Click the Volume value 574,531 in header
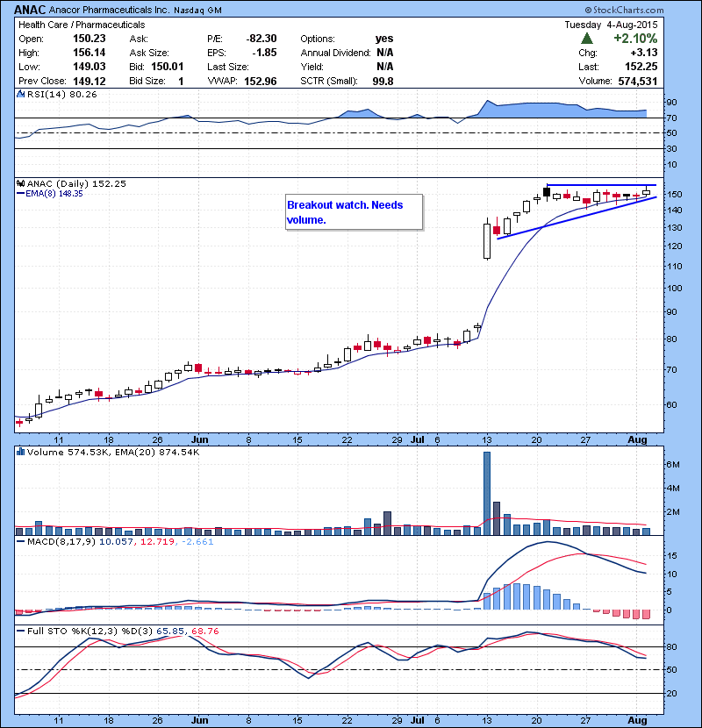This screenshot has width=702, height=728. pos(638,82)
